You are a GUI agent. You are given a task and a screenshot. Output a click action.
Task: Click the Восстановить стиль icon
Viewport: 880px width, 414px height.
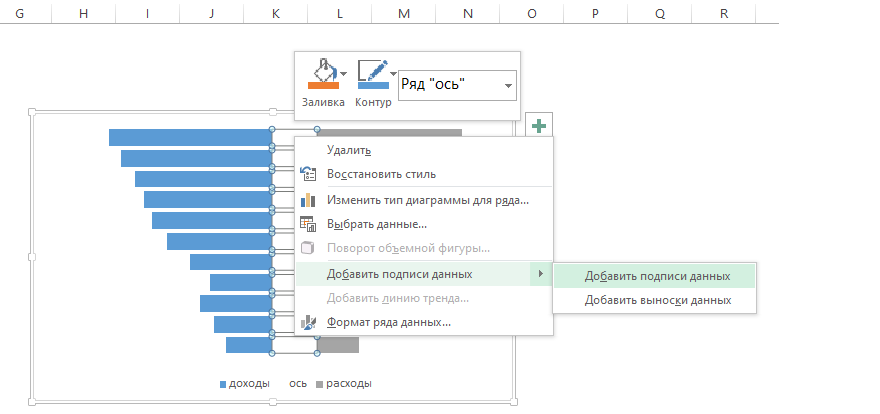point(308,174)
